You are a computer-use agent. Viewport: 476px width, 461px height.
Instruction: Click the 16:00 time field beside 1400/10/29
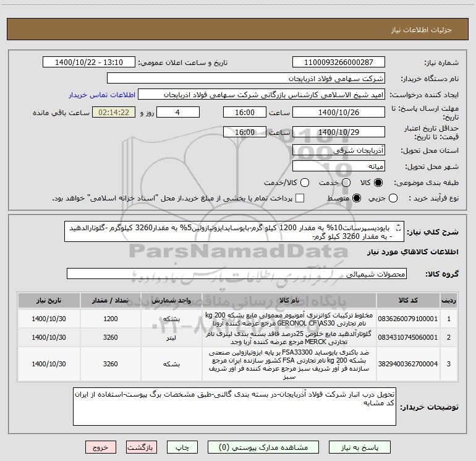[245, 132]
